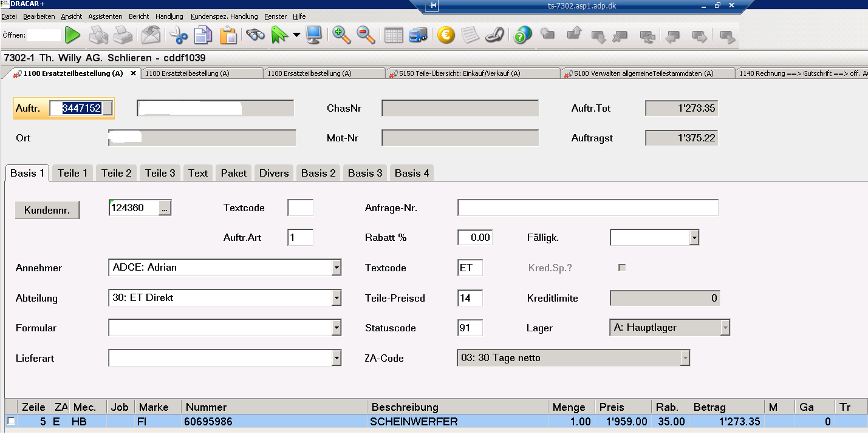Open the Abteilung dropdown list
Viewport: 868px width, 446px height.
[337, 298]
